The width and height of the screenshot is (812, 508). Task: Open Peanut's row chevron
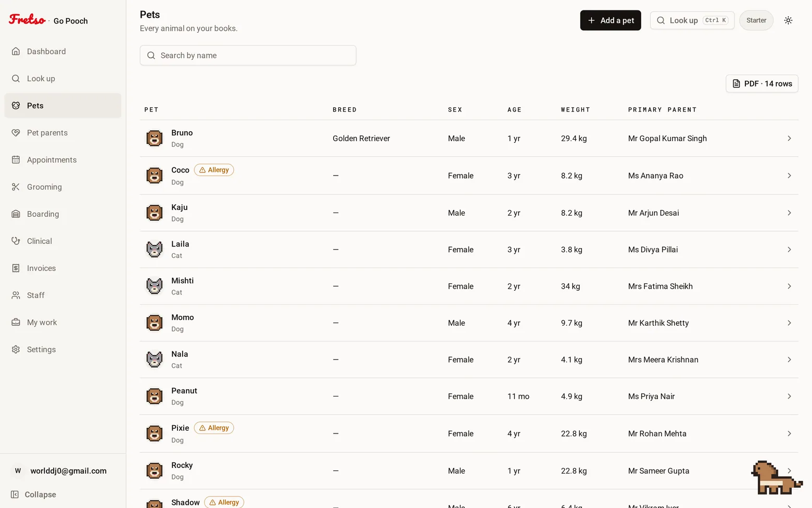click(x=789, y=397)
